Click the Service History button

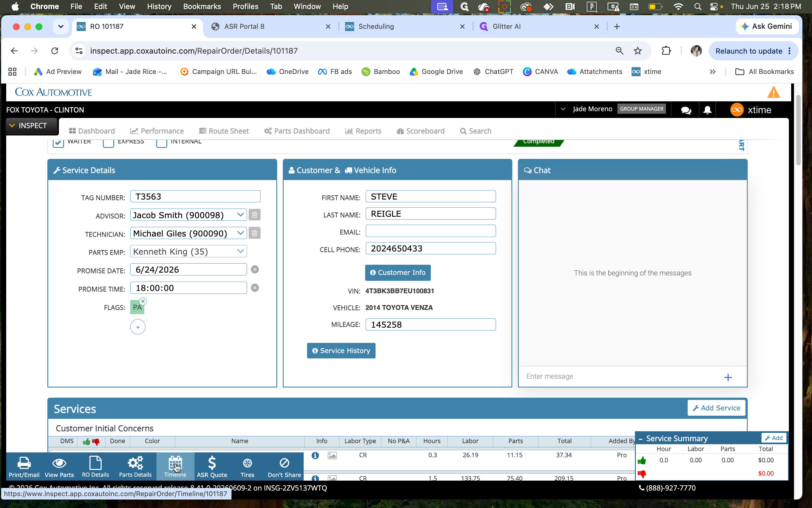341,351
